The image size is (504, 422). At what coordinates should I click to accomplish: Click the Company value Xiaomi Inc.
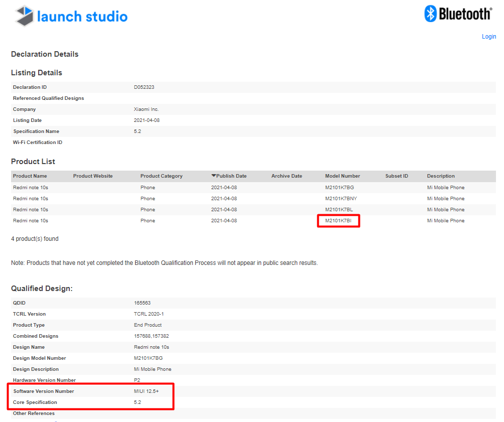pos(146,109)
